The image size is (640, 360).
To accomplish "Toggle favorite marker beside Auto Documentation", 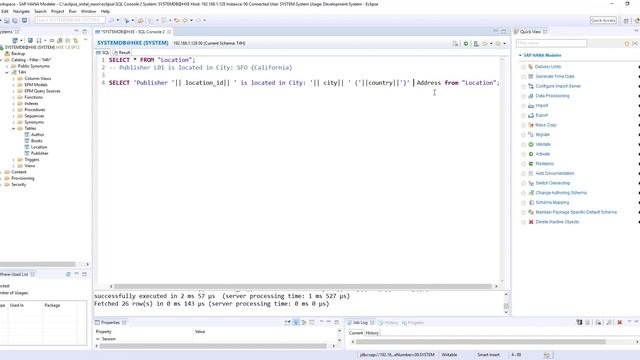I will tap(524, 174).
